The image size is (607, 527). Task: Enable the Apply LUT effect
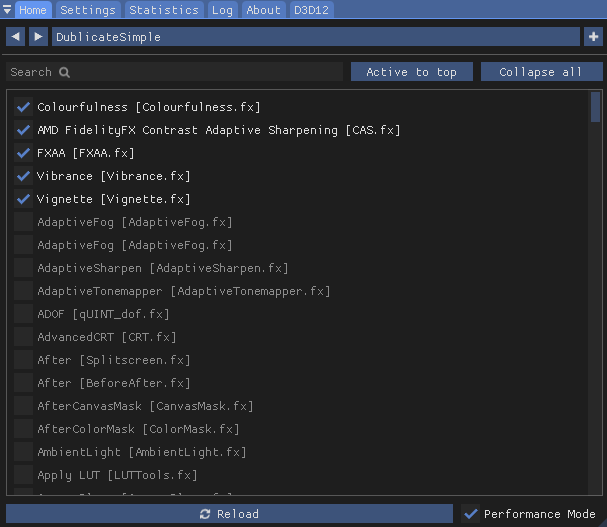[x=24, y=475]
